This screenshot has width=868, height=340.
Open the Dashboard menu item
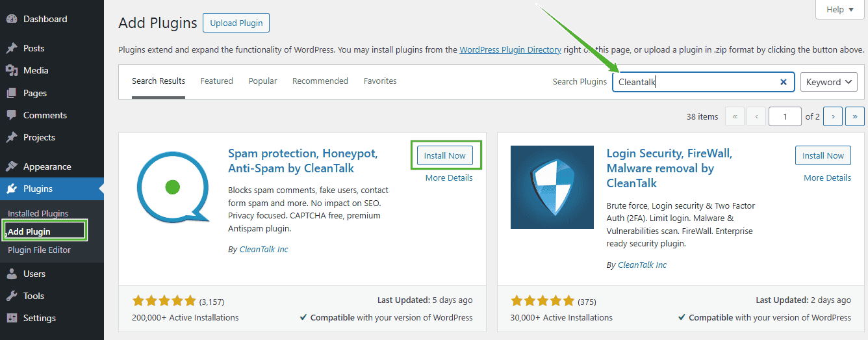[52, 19]
